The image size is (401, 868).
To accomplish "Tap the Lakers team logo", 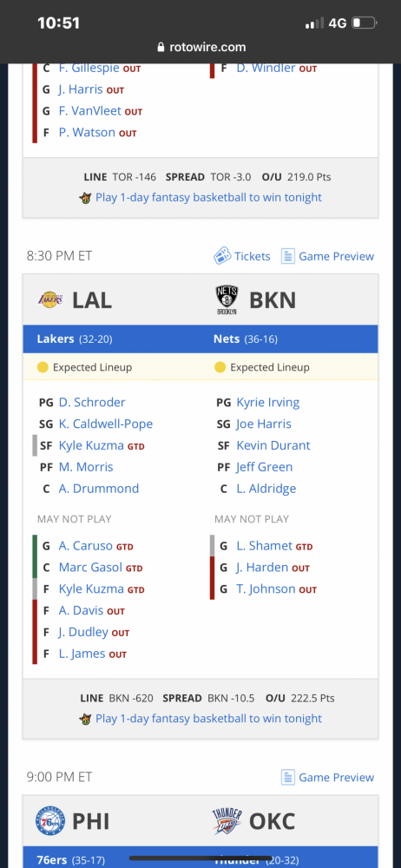I will point(50,299).
